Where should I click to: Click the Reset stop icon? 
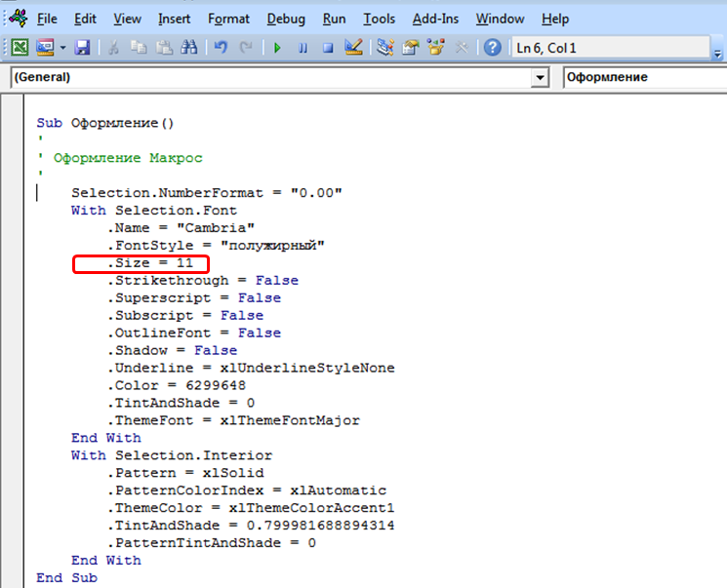pos(328,48)
